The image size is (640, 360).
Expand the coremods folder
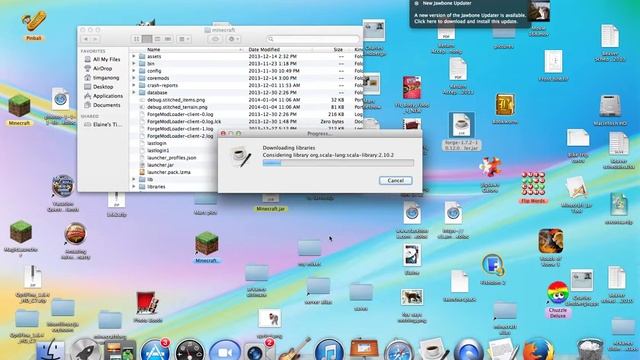click(134, 78)
